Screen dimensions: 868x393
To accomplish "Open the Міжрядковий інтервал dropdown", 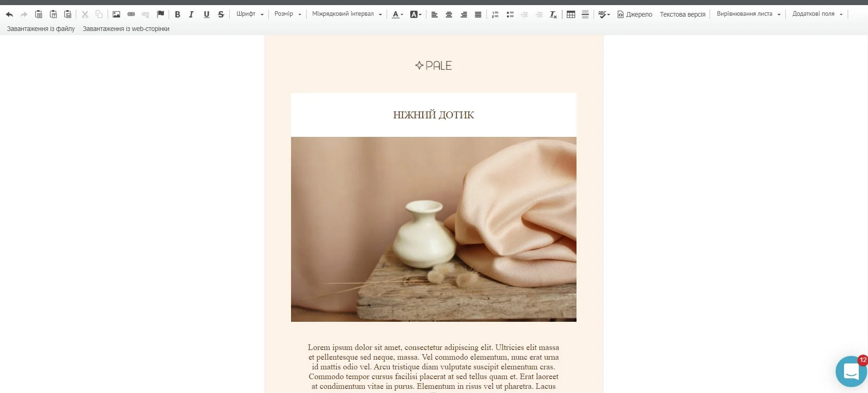I will pos(347,14).
